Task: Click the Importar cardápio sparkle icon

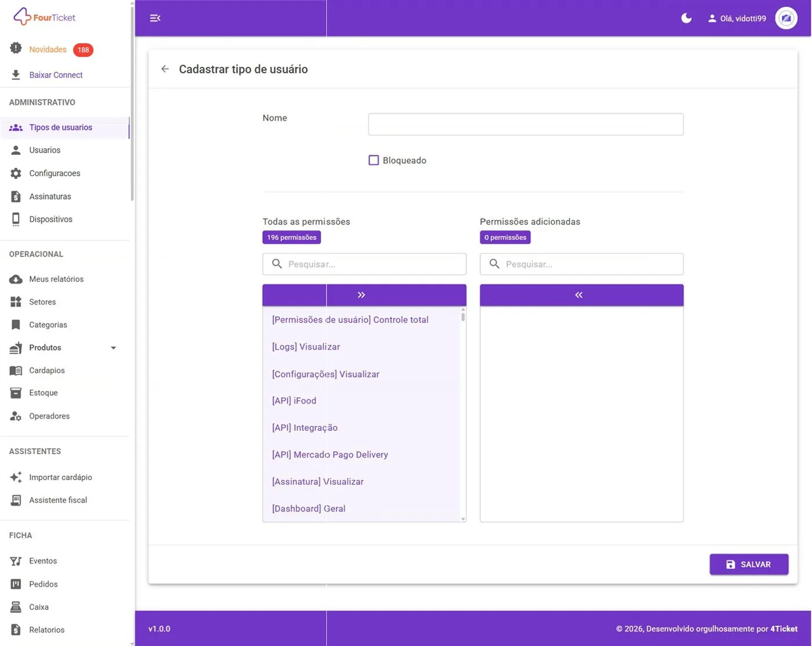Action: [16, 477]
